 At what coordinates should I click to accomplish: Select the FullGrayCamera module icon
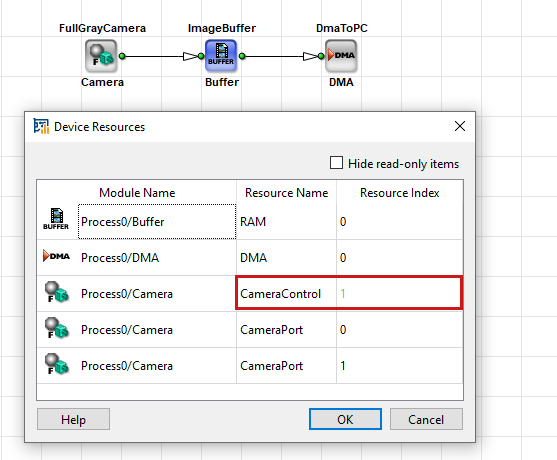pyautogui.click(x=101, y=56)
